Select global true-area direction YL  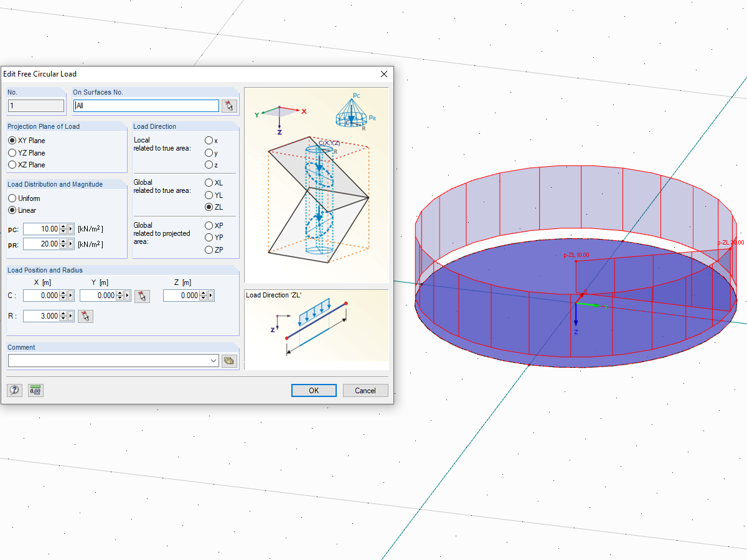(214, 195)
